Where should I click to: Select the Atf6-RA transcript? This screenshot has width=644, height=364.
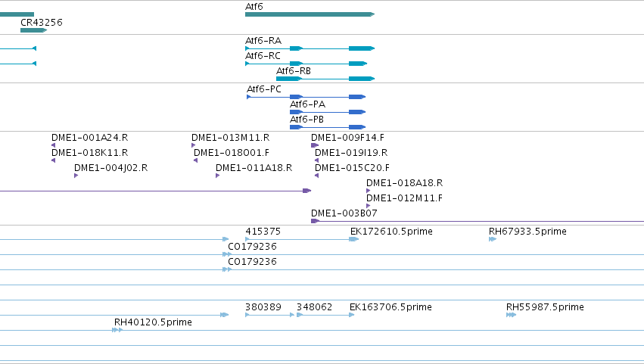pyautogui.click(x=310, y=48)
